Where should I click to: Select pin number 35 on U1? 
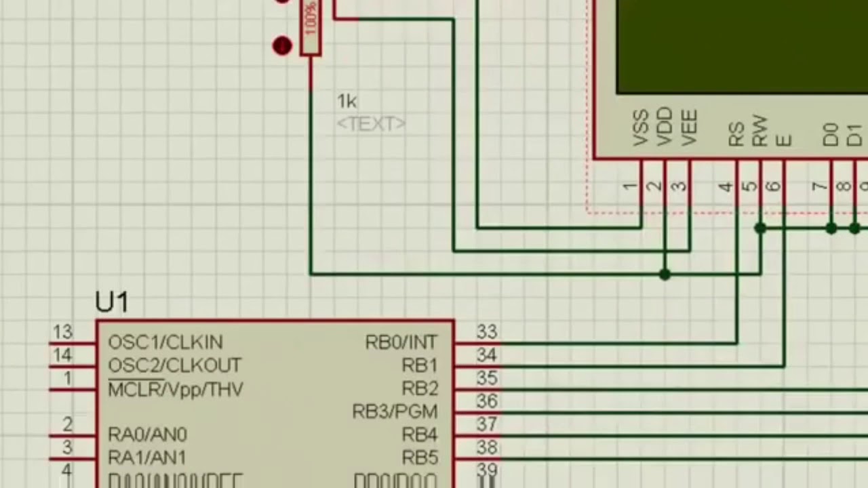(487, 378)
